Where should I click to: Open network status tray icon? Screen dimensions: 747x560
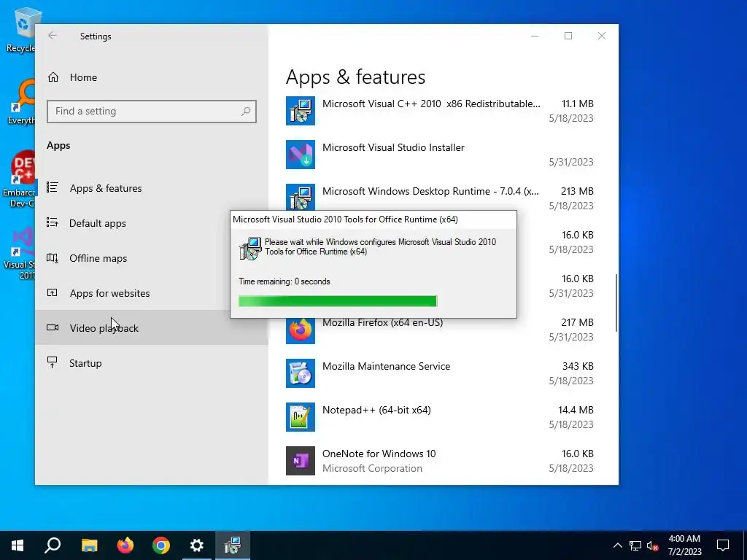coord(635,545)
